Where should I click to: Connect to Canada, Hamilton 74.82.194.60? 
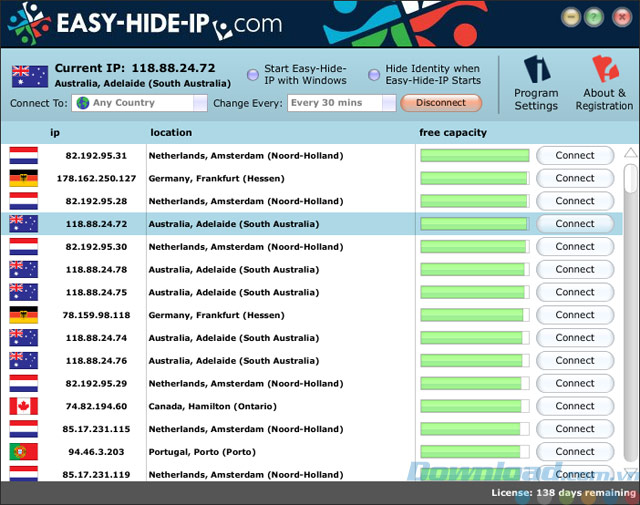click(574, 406)
